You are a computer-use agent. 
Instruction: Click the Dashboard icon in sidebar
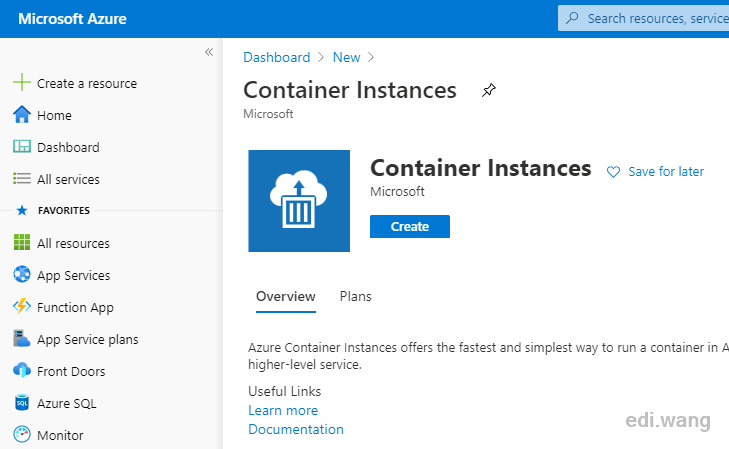click(22, 147)
